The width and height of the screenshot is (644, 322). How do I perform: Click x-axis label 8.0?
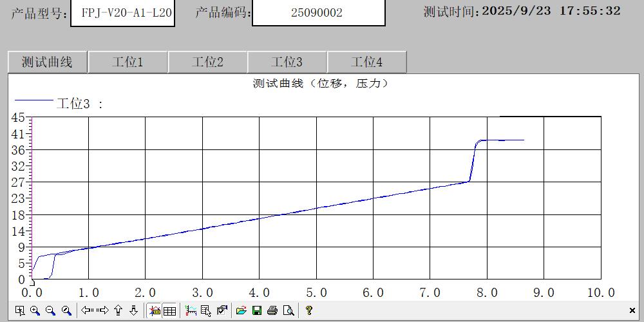488,293
